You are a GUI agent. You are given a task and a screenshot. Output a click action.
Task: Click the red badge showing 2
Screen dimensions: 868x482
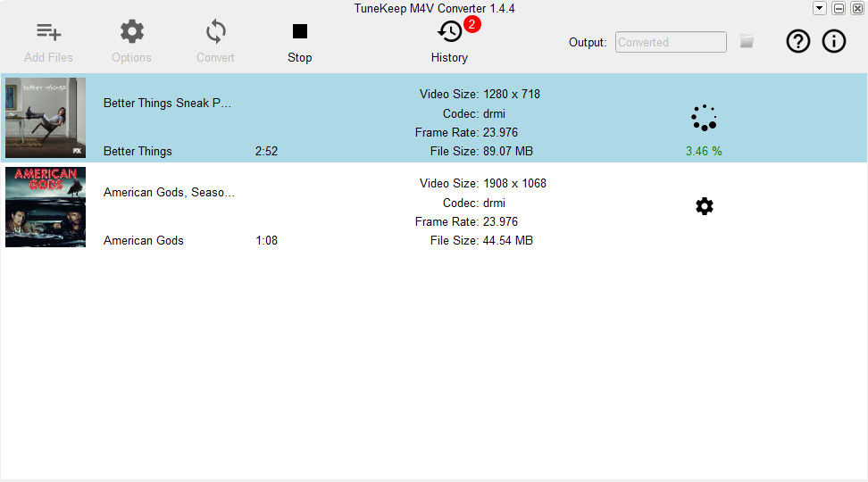pos(472,24)
